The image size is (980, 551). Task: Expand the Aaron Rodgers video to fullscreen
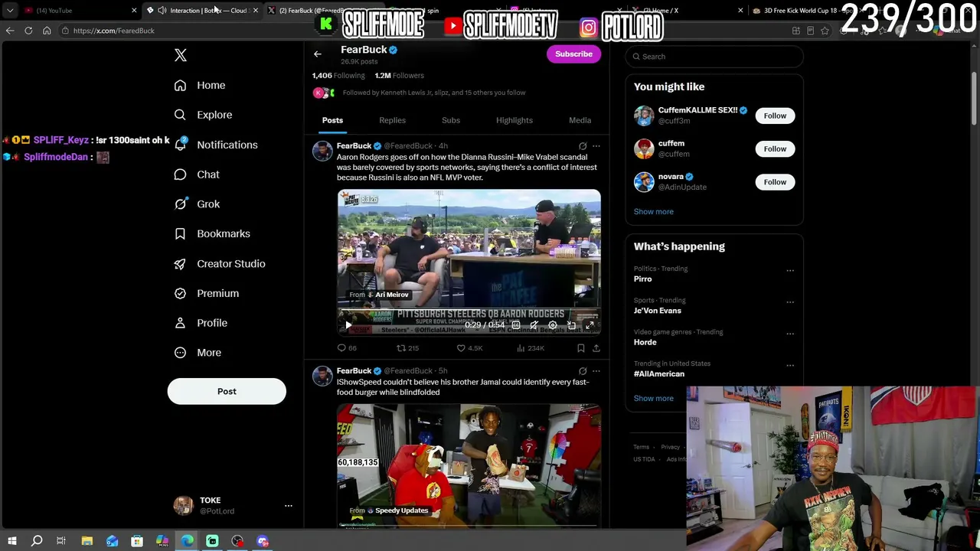pyautogui.click(x=590, y=325)
